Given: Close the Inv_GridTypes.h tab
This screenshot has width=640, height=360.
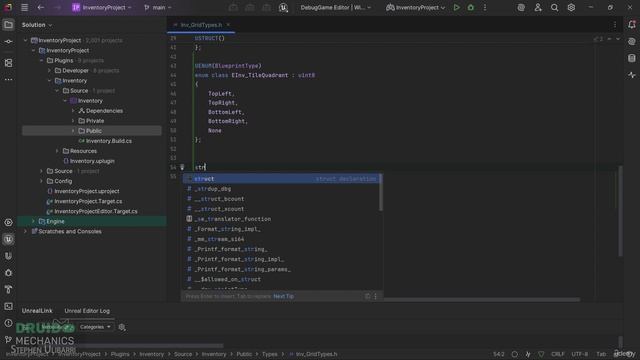Looking at the screenshot, I should tap(228, 25).
